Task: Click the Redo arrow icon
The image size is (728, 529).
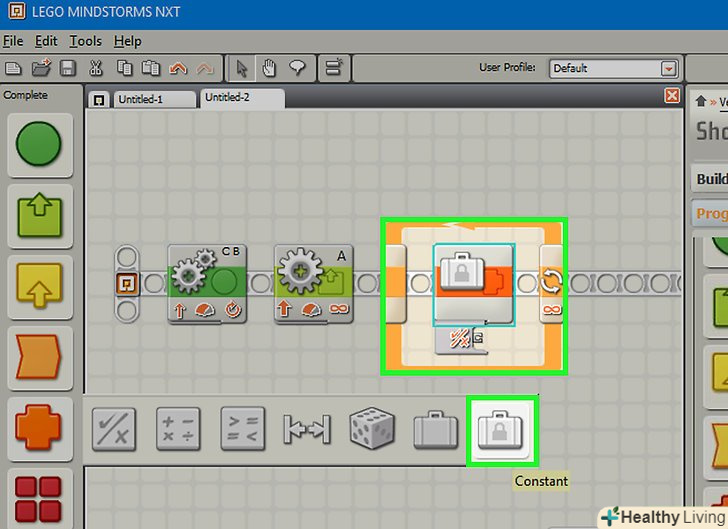Action: [x=205, y=69]
